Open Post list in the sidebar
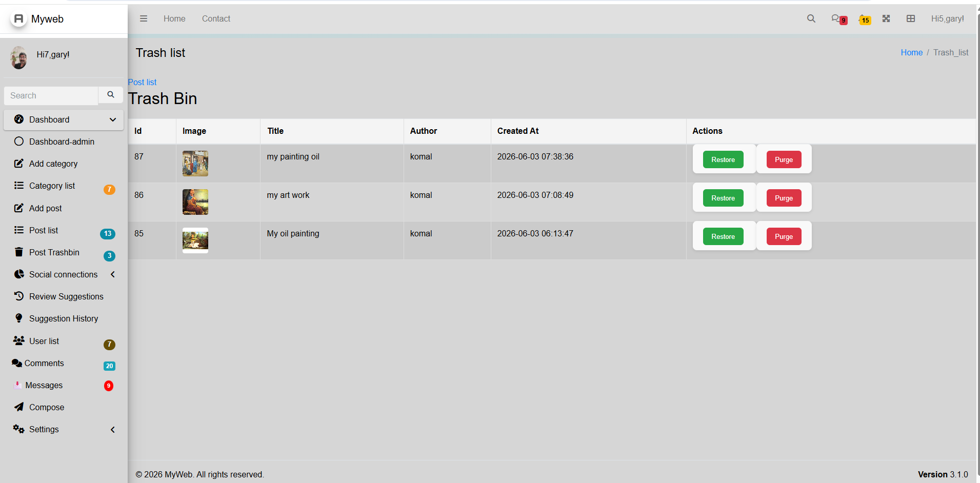Screen dimensions: 980x483 click(64, 230)
